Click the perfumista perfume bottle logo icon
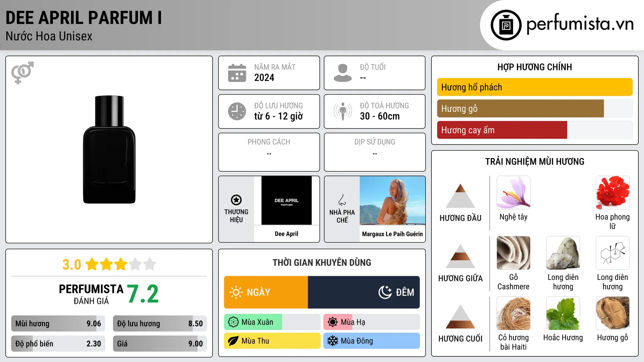 pos(506,25)
